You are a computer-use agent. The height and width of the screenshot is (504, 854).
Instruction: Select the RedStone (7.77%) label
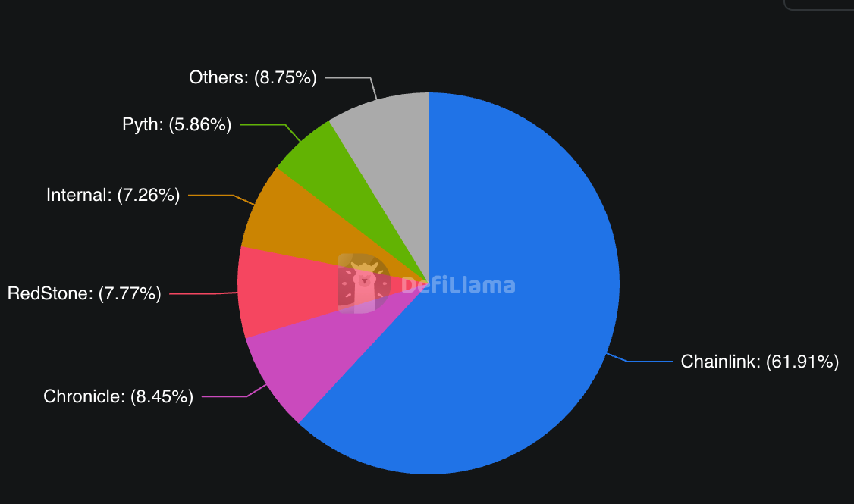tap(84, 293)
